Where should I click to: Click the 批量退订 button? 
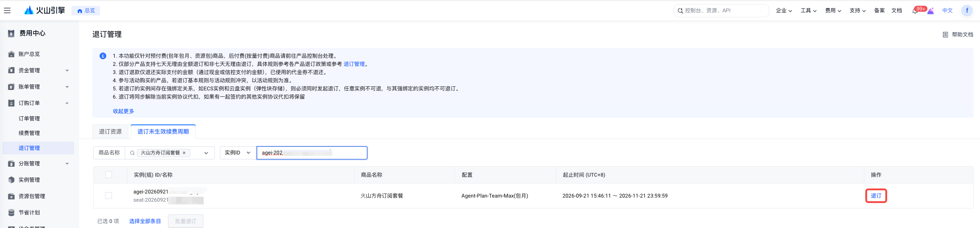[x=186, y=221]
